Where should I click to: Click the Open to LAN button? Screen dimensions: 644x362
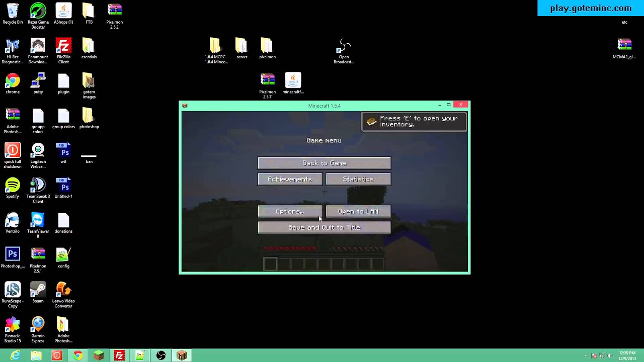pos(358,211)
